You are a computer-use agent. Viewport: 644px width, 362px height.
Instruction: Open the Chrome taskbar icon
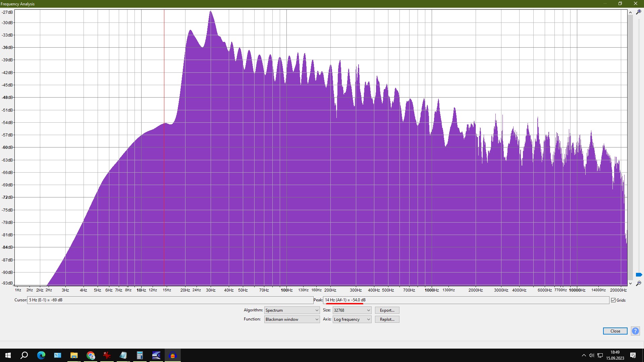pos(91,355)
